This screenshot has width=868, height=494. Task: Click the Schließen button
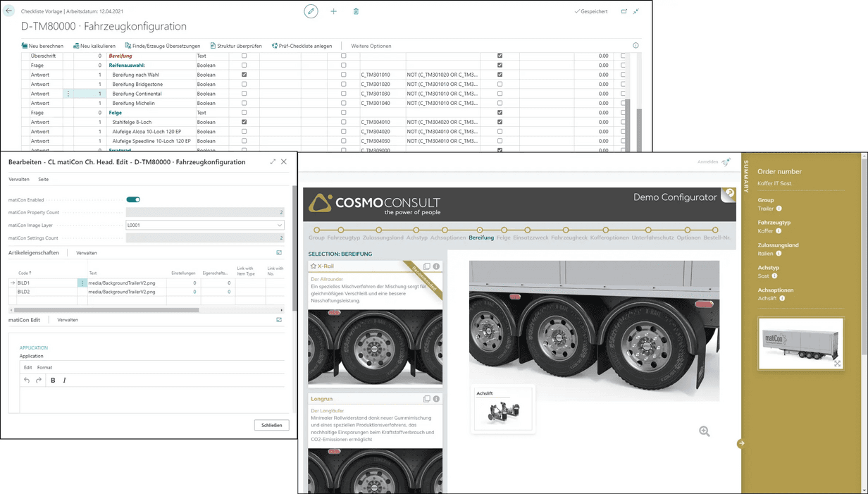coord(271,425)
